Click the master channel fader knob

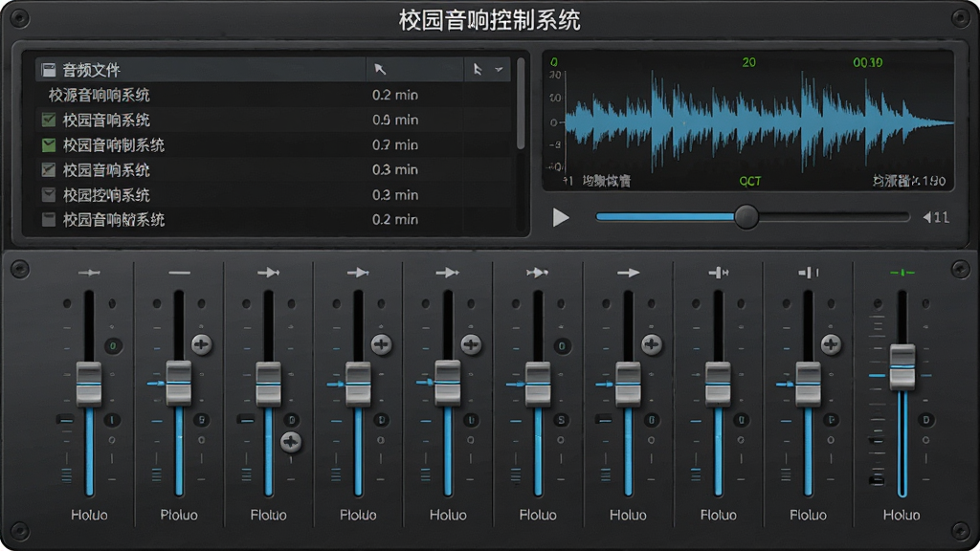(902, 366)
